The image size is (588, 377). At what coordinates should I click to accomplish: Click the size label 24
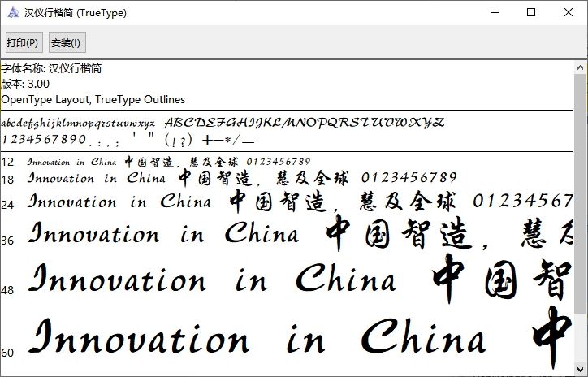pos(7,205)
